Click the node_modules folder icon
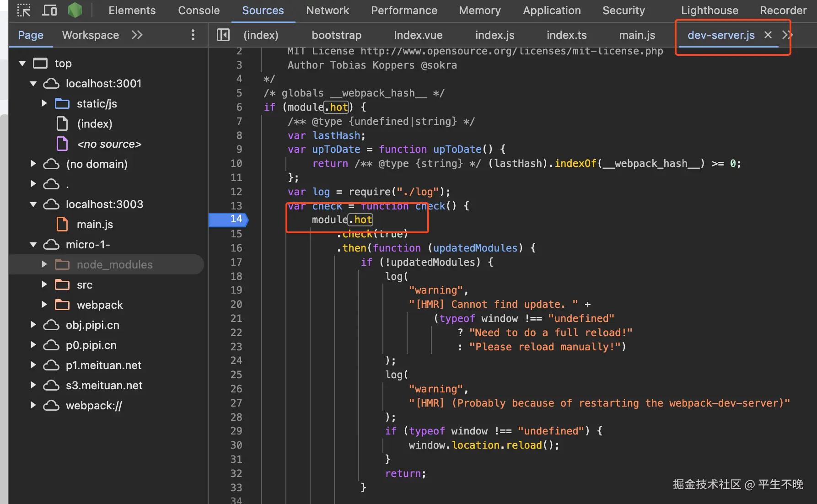 pyautogui.click(x=62, y=265)
